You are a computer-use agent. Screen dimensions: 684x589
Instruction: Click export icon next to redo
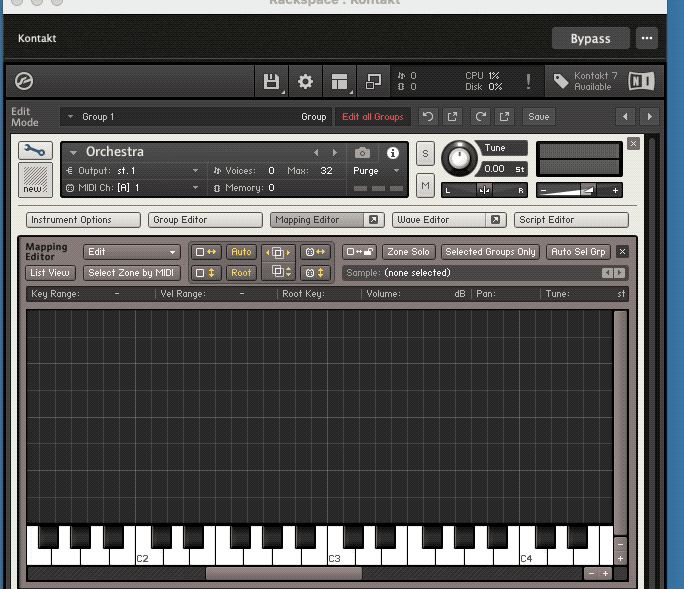[x=504, y=116]
